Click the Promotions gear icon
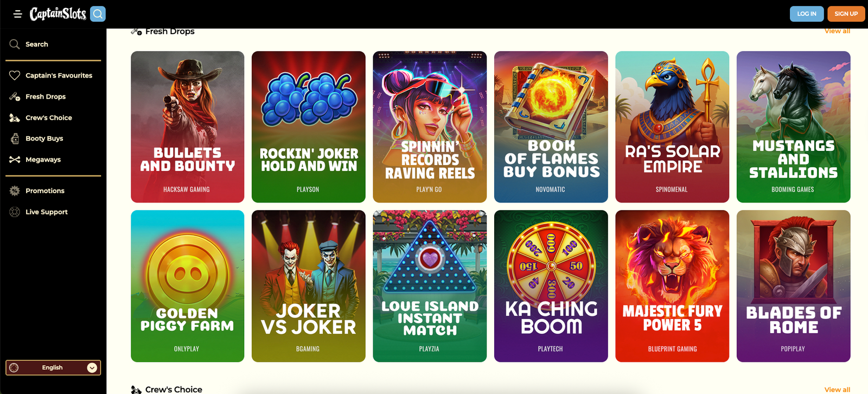The height and width of the screenshot is (394, 868). click(x=15, y=191)
